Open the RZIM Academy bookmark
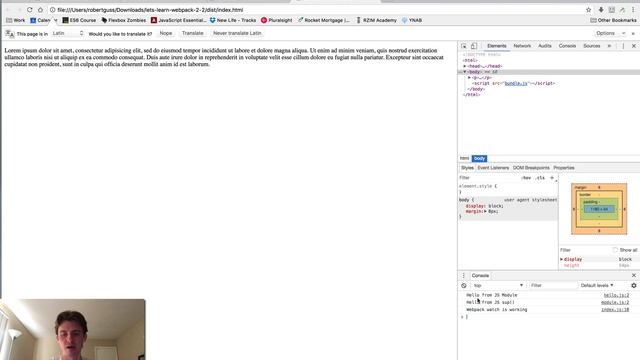 [x=376, y=20]
